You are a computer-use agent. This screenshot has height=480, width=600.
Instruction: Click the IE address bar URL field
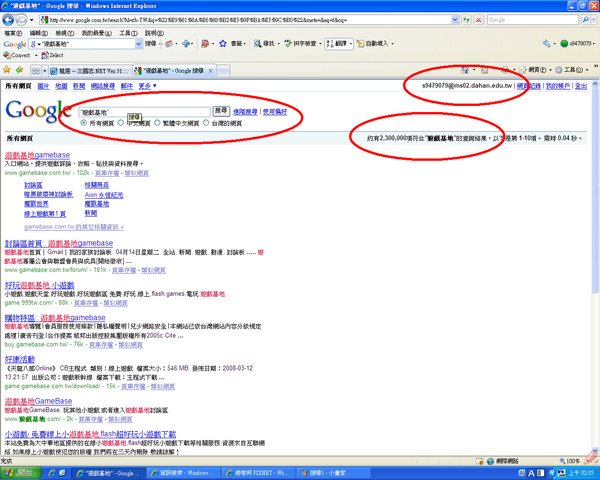pos(245,20)
